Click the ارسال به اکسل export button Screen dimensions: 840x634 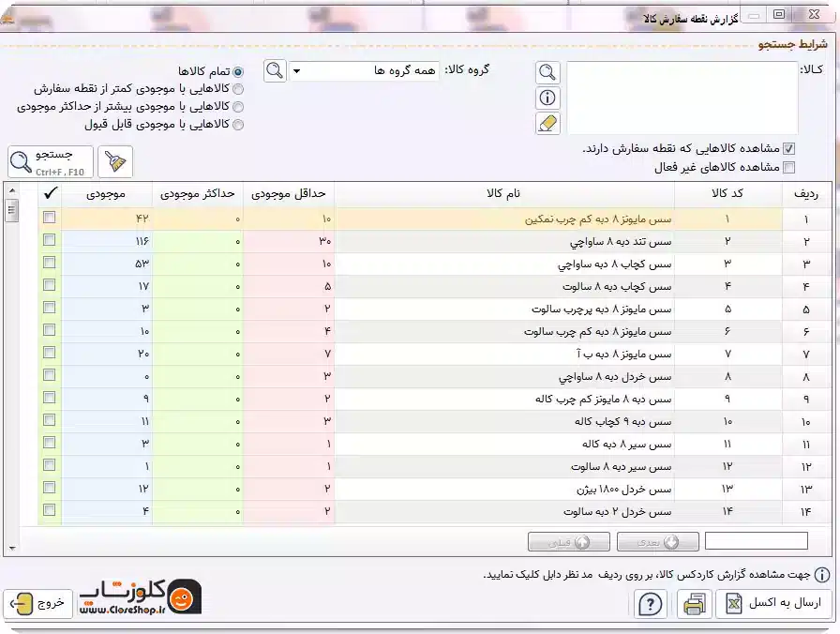coord(774,604)
